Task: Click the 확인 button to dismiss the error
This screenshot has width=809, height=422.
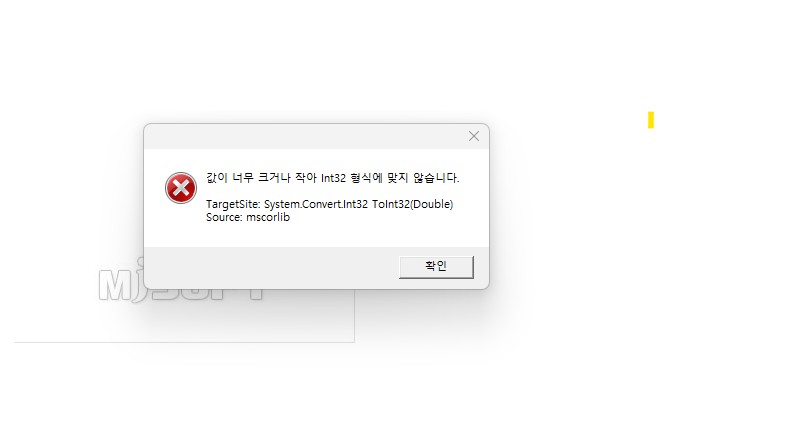Action: point(436,267)
